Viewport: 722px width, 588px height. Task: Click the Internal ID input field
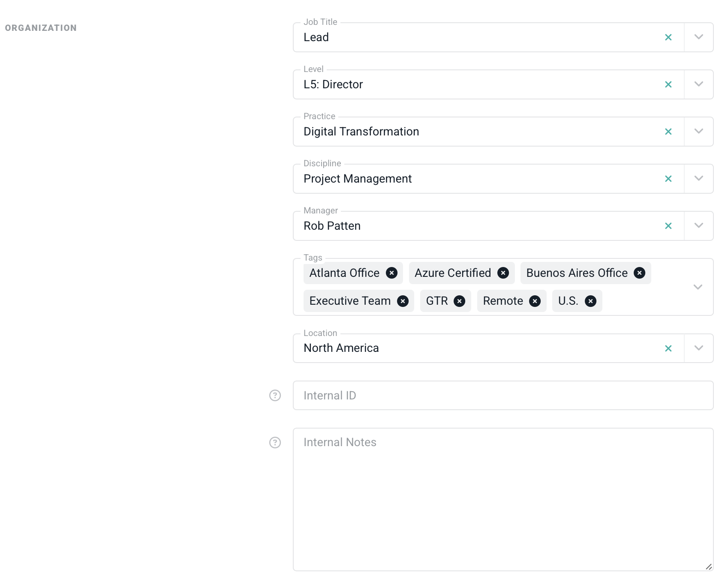pos(502,396)
